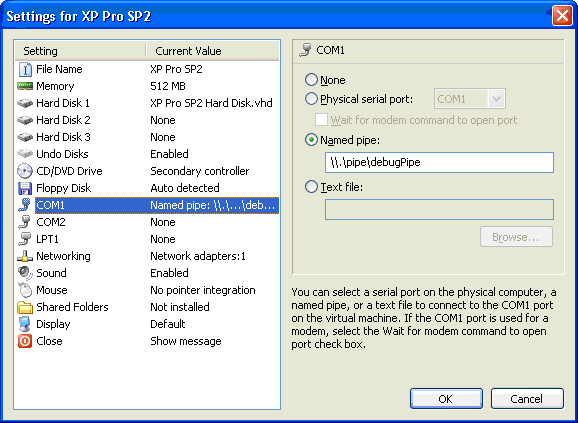Select the Text file radio button
578x423 pixels.
click(311, 187)
